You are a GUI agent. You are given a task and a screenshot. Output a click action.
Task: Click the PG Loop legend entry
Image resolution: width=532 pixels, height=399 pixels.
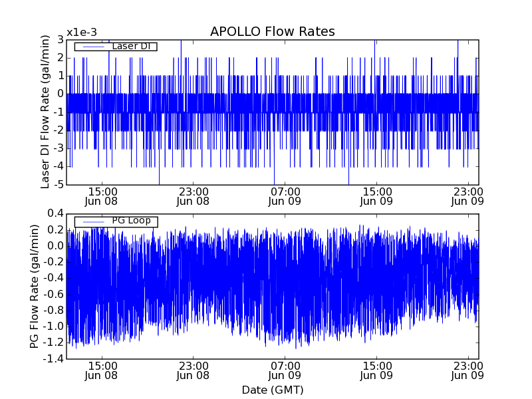(x=116, y=221)
